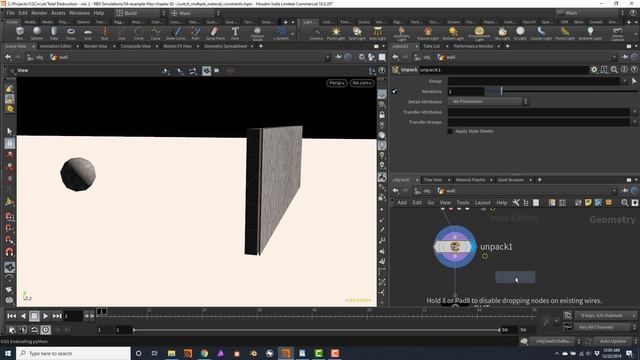The width and height of the screenshot is (640, 360).
Task: Toggle Apply Style Sheets checkbox
Action: point(450,131)
